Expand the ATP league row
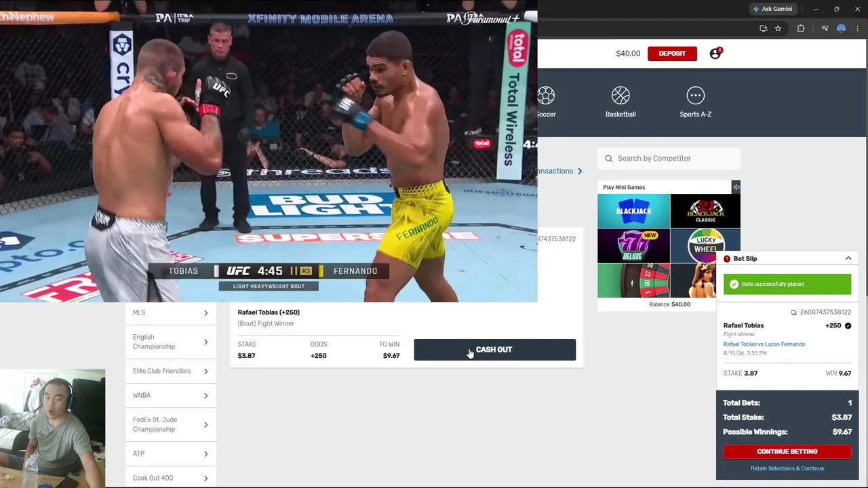The width and height of the screenshot is (868, 488). (x=170, y=453)
